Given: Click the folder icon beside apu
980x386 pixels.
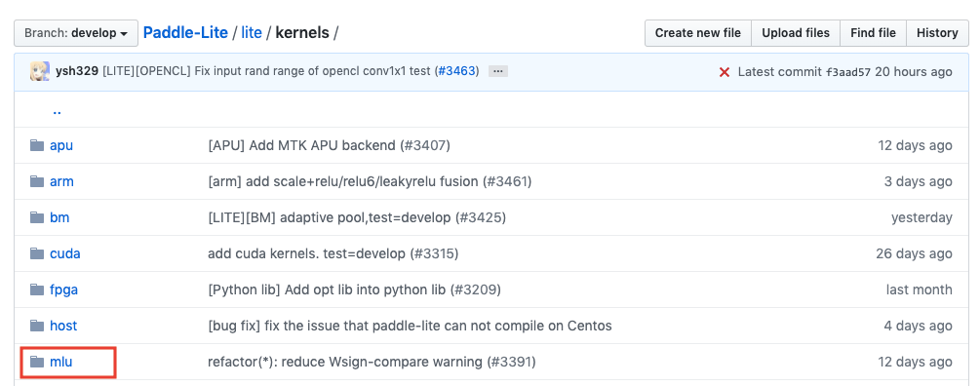Looking at the screenshot, I should coord(37,145).
